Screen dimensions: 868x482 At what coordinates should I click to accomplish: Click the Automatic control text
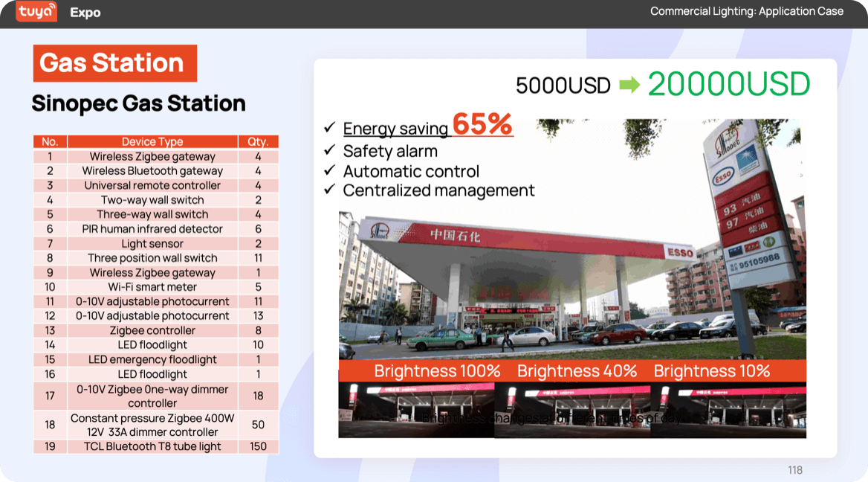click(411, 171)
